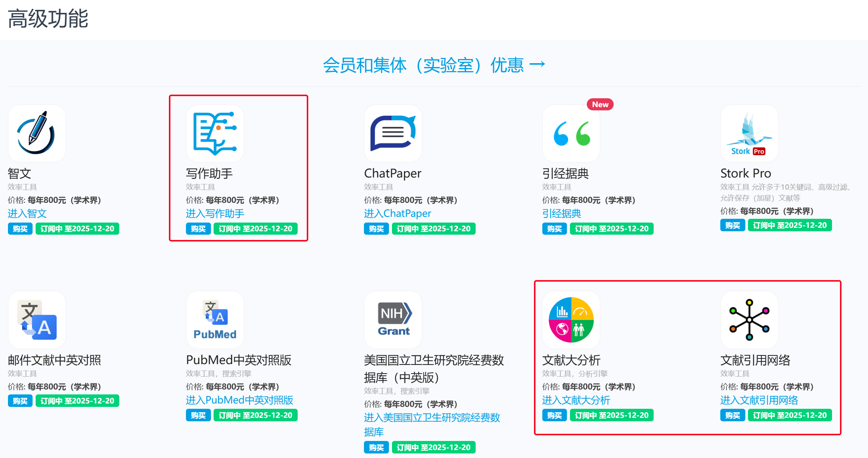Viewport: 868px width, 458px height.
Task: Open the 写作助手 writing assistant icon
Action: pyautogui.click(x=215, y=133)
